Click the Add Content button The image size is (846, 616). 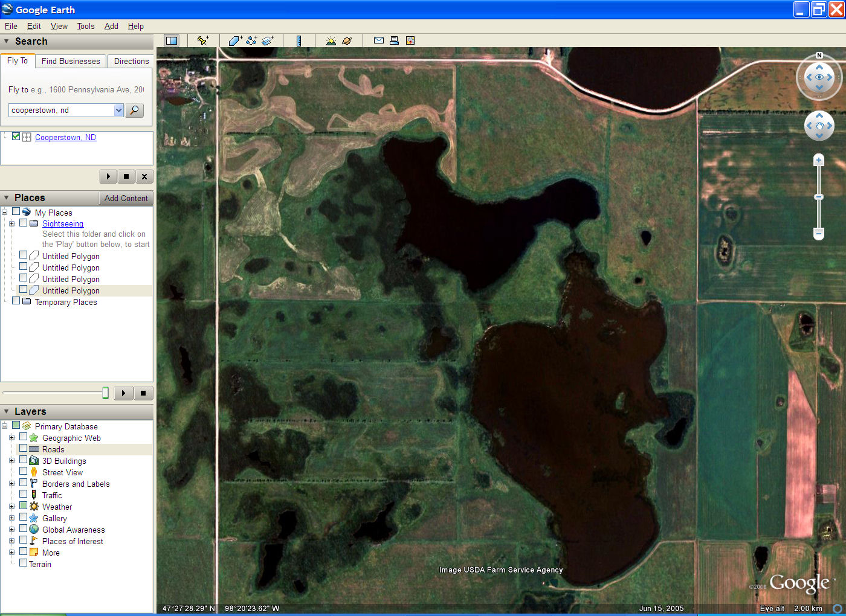(x=126, y=198)
